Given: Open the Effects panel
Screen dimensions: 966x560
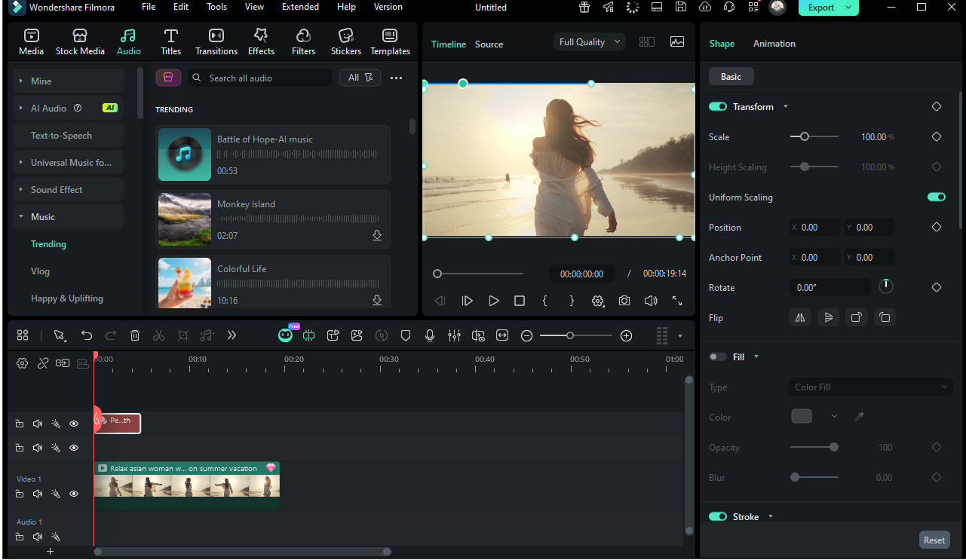Looking at the screenshot, I should pos(261,41).
